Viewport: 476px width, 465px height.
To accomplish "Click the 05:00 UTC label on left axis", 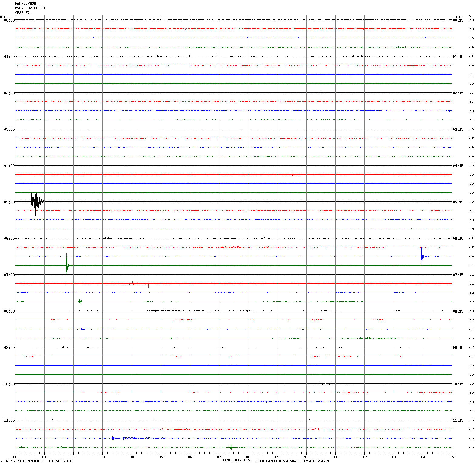I will 9,202.
